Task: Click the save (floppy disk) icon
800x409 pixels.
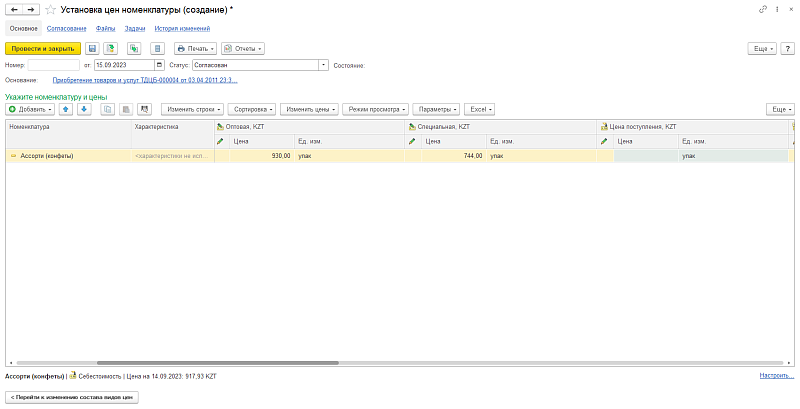Action: [92, 48]
